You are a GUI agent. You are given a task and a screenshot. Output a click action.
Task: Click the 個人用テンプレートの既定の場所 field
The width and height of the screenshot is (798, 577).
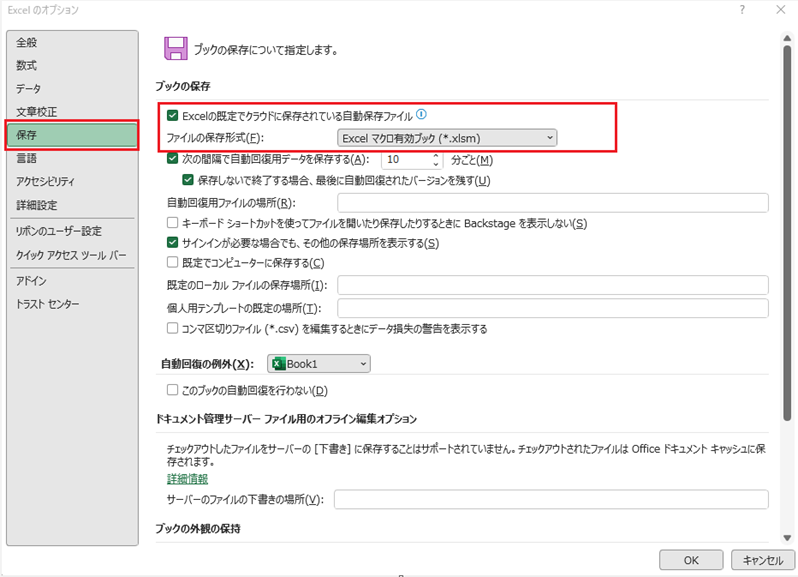click(x=553, y=308)
